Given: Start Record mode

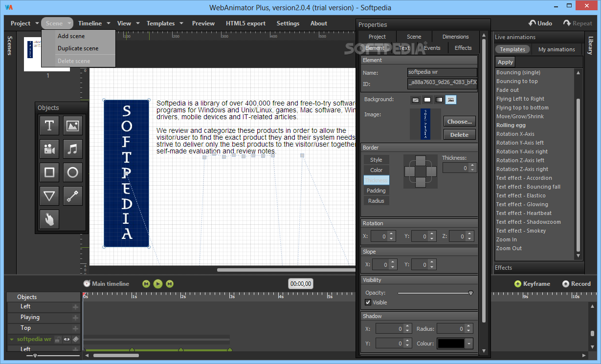Looking at the screenshot, I should tap(577, 284).
